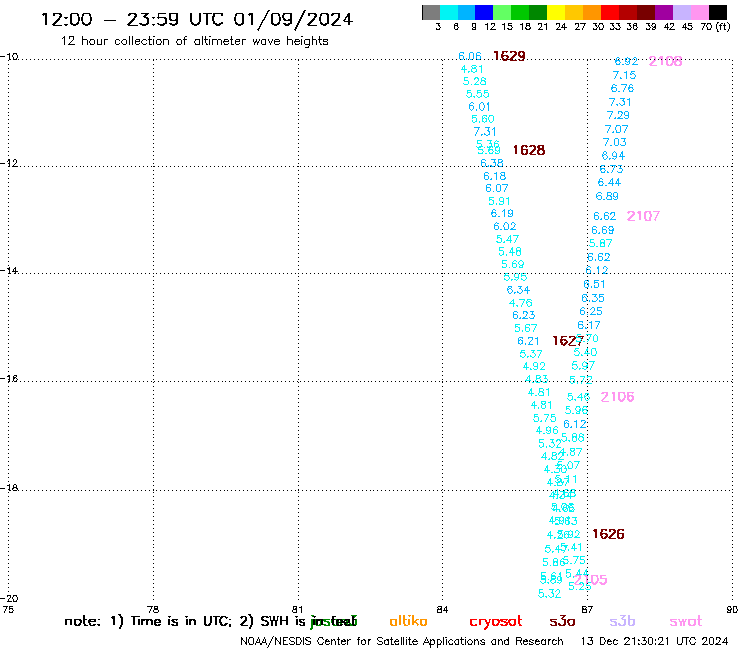Image resolution: width=740 pixels, height=650 pixels.
Task: Click the wave height value 6.01
Action: (x=479, y=107)
